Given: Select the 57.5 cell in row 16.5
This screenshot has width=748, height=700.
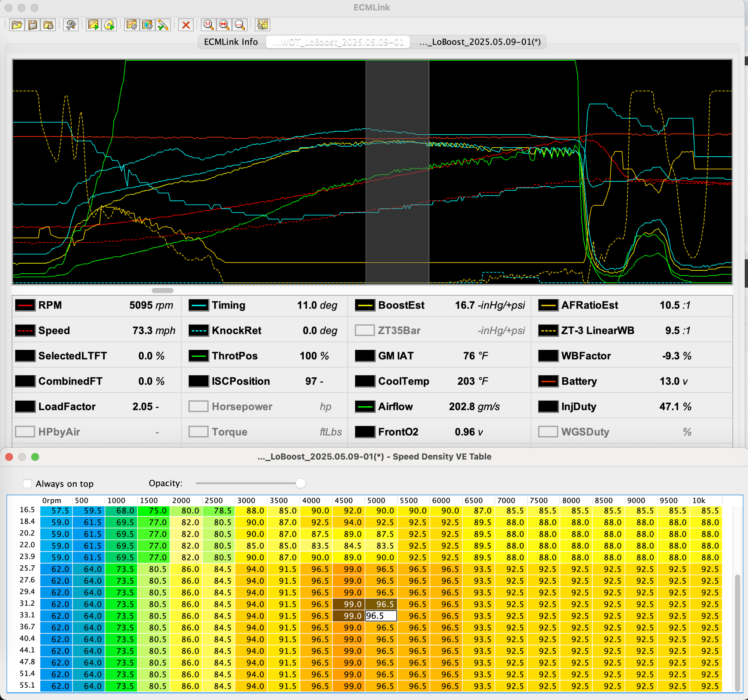Looking at the screenshot, I should (56, 510).
